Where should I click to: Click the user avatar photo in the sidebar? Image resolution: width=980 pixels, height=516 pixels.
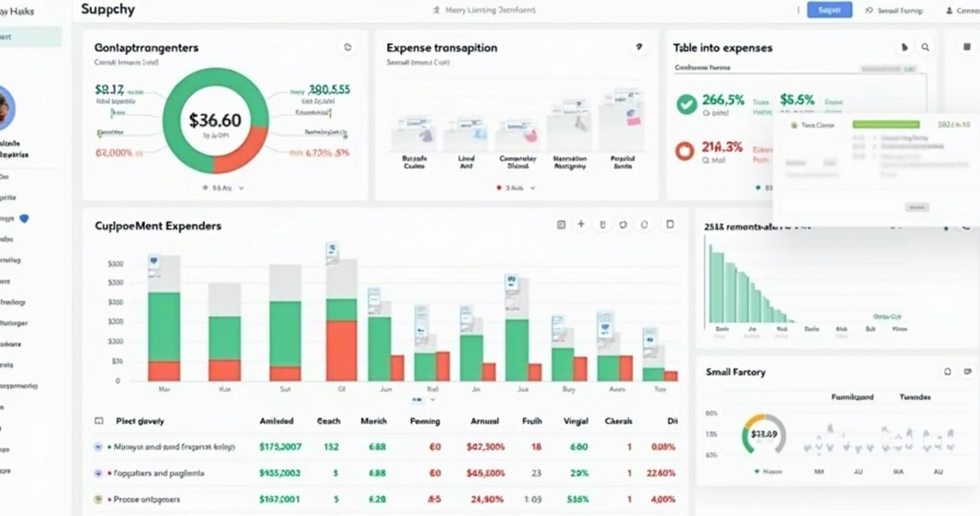[x=5, y=108]
